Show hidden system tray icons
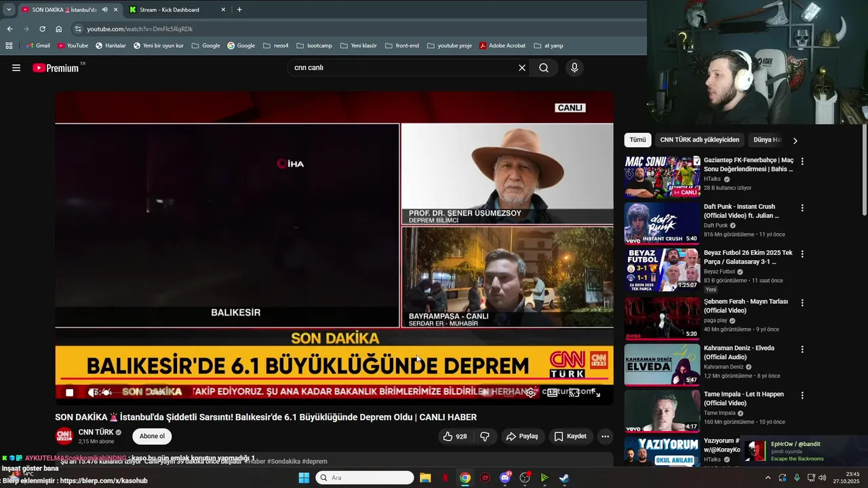 pyautogui.click(x=768, y=478)
